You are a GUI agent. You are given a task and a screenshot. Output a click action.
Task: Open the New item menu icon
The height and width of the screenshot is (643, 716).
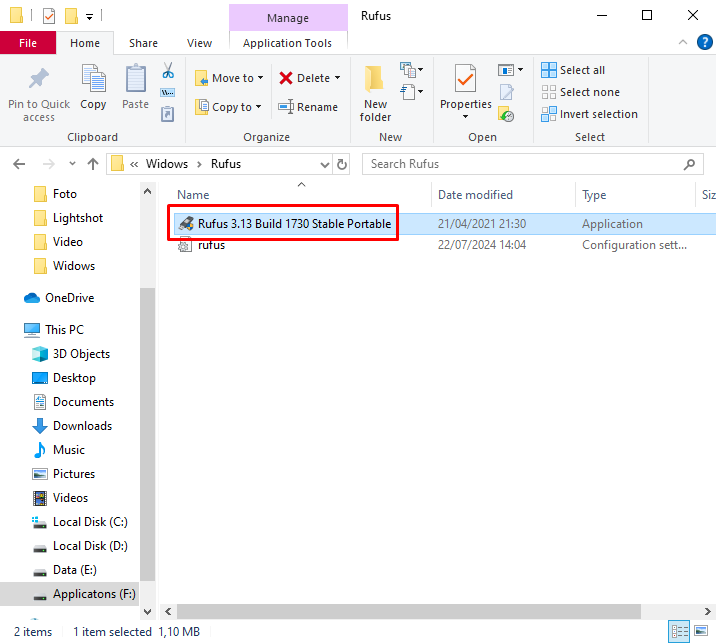pyautogui.click(x=411, y=70)
